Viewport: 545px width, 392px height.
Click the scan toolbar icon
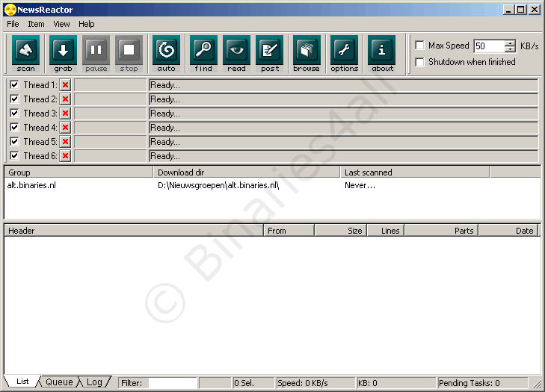point(25,54)
